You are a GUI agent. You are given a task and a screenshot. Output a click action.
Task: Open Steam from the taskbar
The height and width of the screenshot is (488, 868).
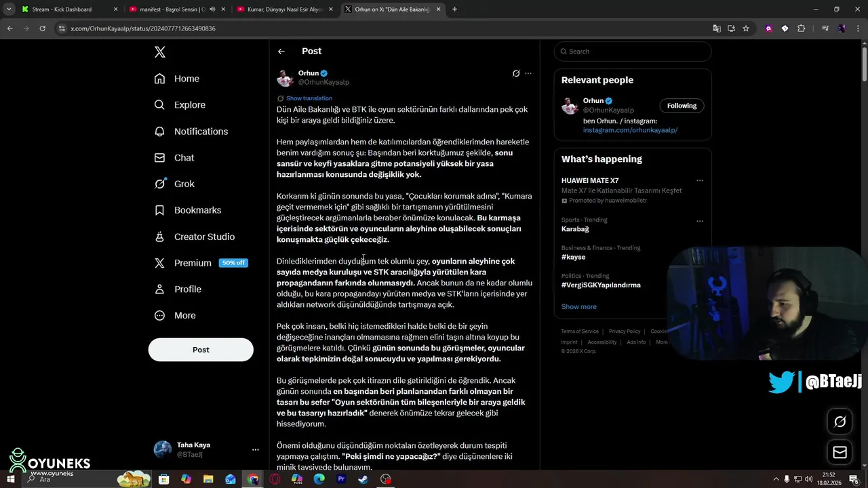point(363,479)
